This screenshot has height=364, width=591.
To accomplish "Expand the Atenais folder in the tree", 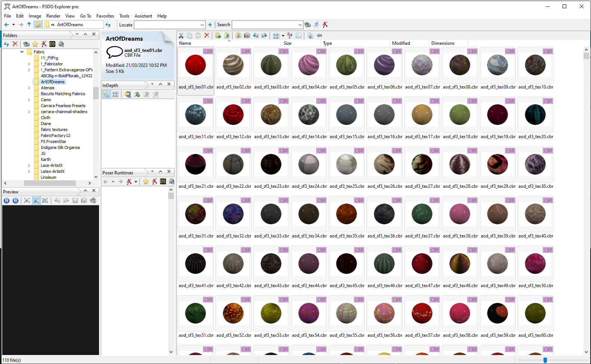I will point(29,88).
